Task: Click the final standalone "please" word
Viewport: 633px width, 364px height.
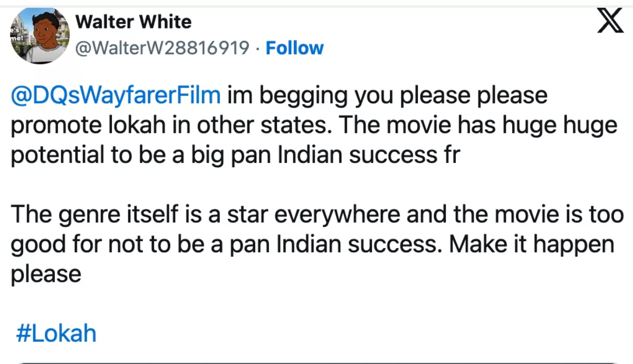Action: point(46,274)
